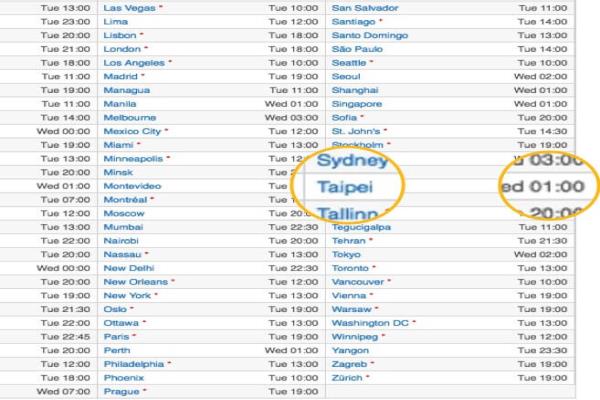Screen dimensions: 600x400
Task: Click the Tegucigalpa city link
Action: click(x=362, y=227)
